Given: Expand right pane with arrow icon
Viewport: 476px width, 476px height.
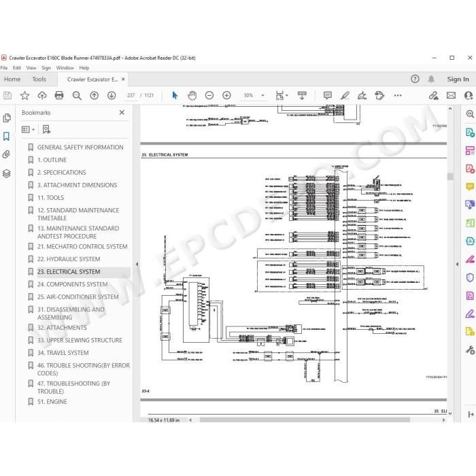Looking at the screenshot, I should click(x=471, y=414).
